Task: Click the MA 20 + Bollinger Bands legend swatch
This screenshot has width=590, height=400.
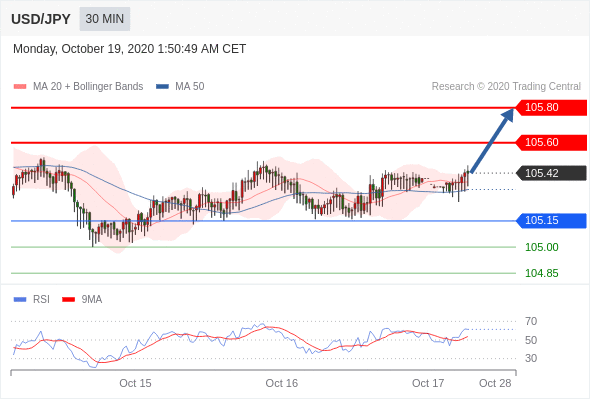Action: coord(20,87)
